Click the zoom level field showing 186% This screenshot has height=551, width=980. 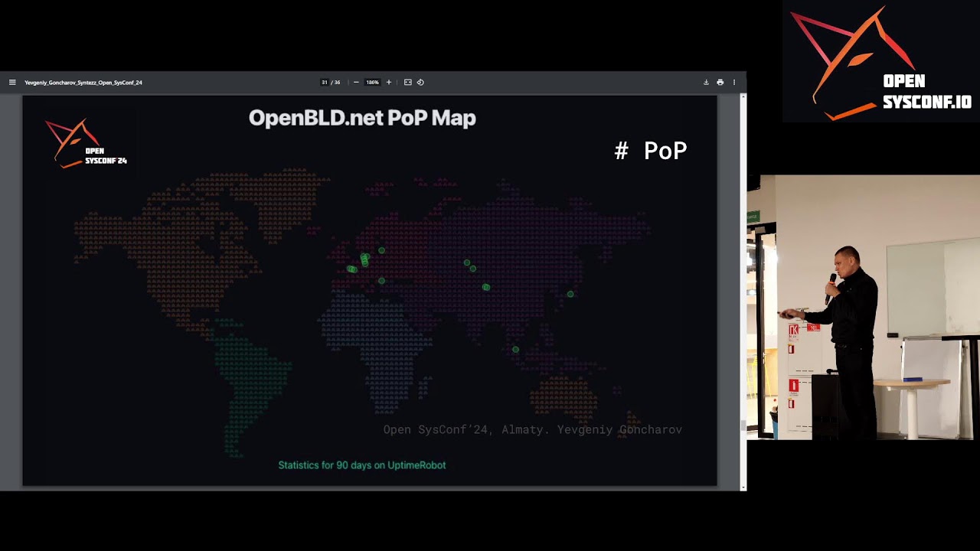(x=372, y=82)
